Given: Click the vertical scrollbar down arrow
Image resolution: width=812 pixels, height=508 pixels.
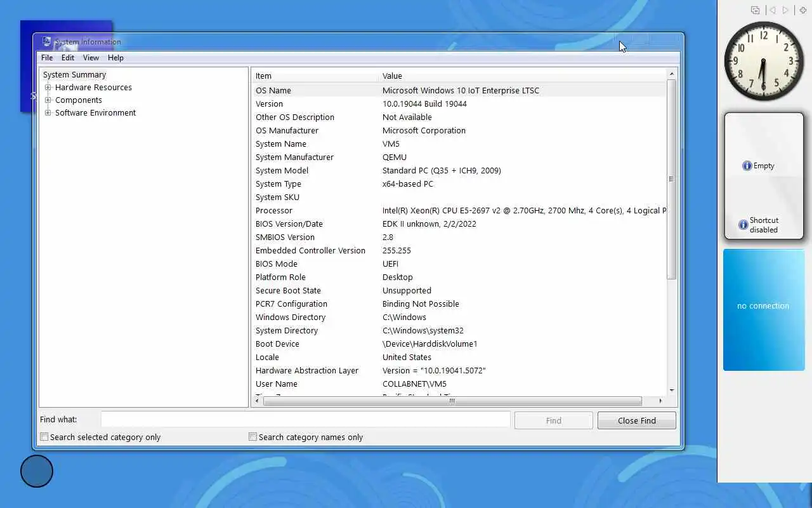Looking at the screenshot, I should [x=671, y=391].
